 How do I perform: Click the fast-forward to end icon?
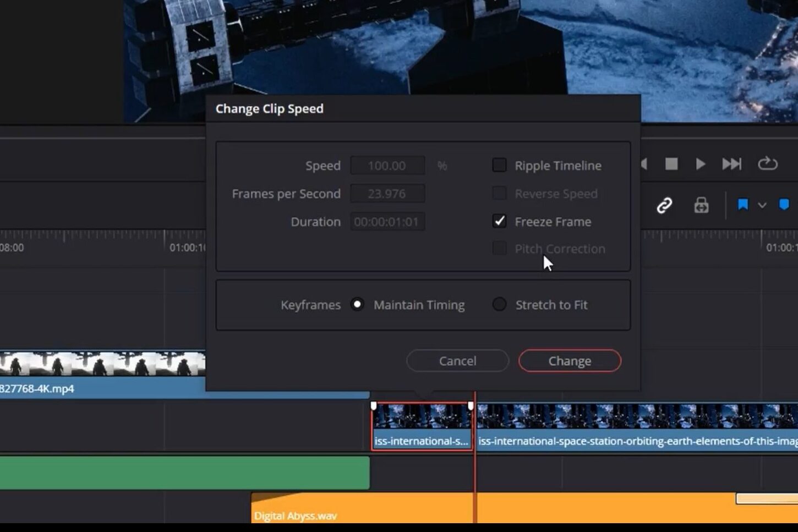(731, 163)
